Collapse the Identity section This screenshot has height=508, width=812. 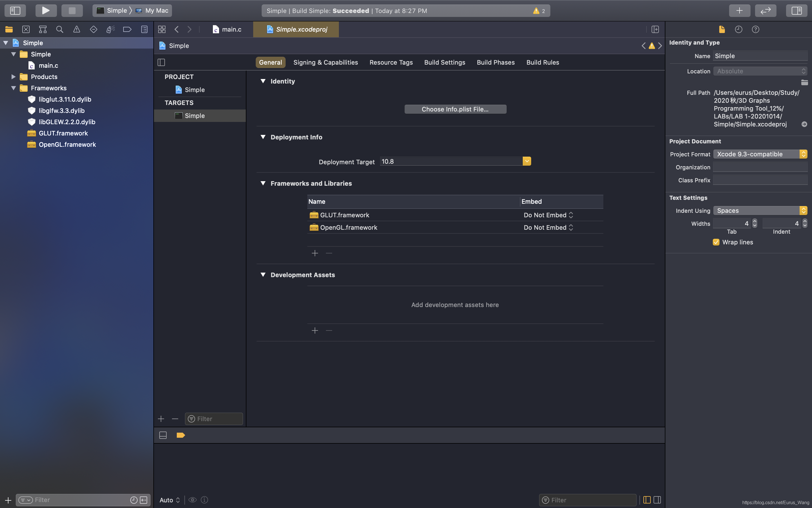coord(263,81)
